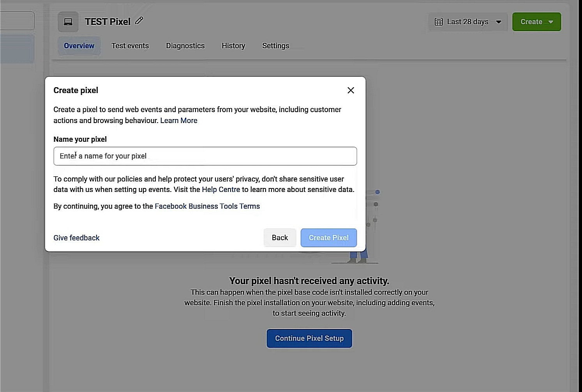Click the laptop pixel icon beside TEST Pixel
This screenshot has height=392, width=582.
pos(68,22)
